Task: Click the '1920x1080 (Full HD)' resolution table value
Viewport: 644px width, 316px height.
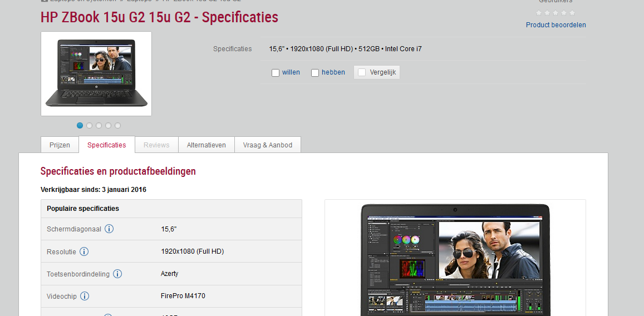Action: (x=192, y=251)
